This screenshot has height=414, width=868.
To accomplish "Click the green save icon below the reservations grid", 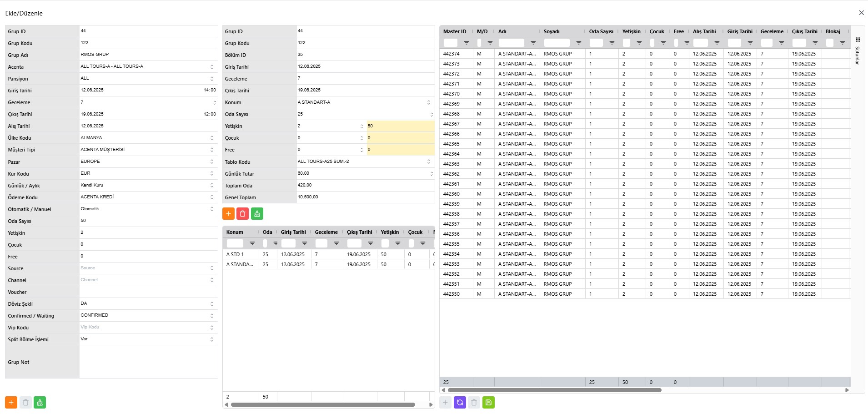I will point(488,403).
